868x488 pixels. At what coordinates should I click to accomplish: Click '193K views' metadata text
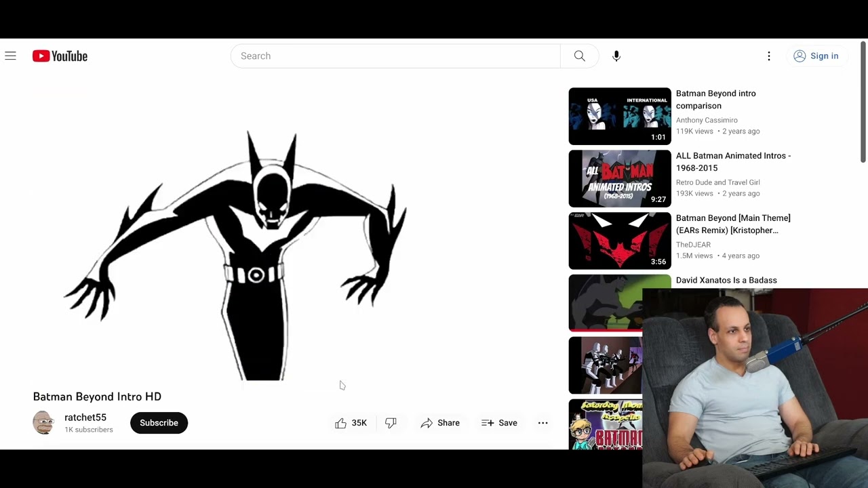pos(694,193)
